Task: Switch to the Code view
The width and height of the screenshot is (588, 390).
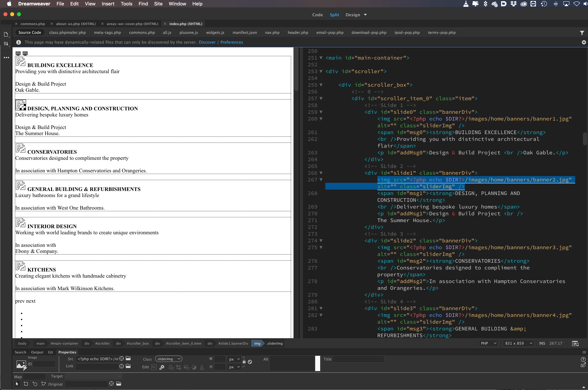Action: point(317,15)
